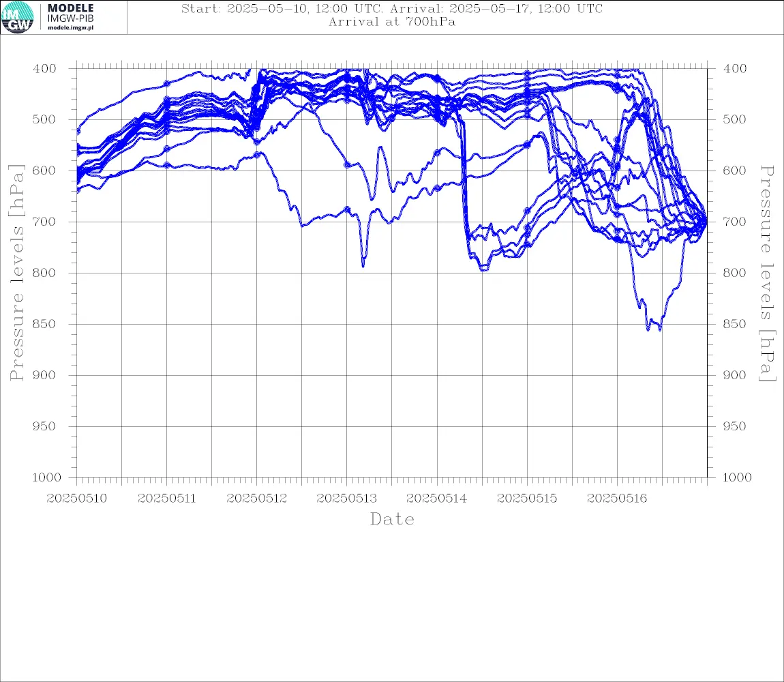
Task: Click the Start and Arrival title line
Action: [391, 8]
